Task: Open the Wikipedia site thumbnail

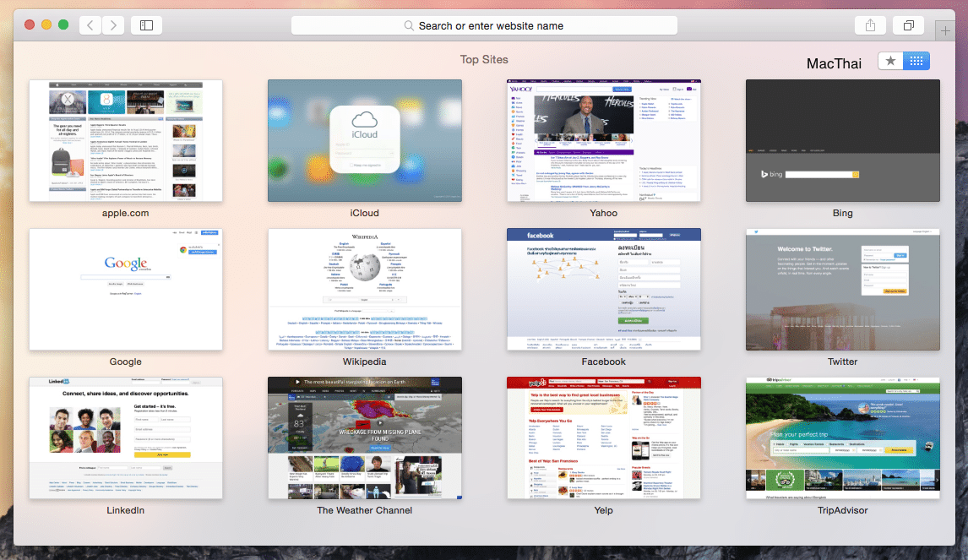Action: [365, 289]
